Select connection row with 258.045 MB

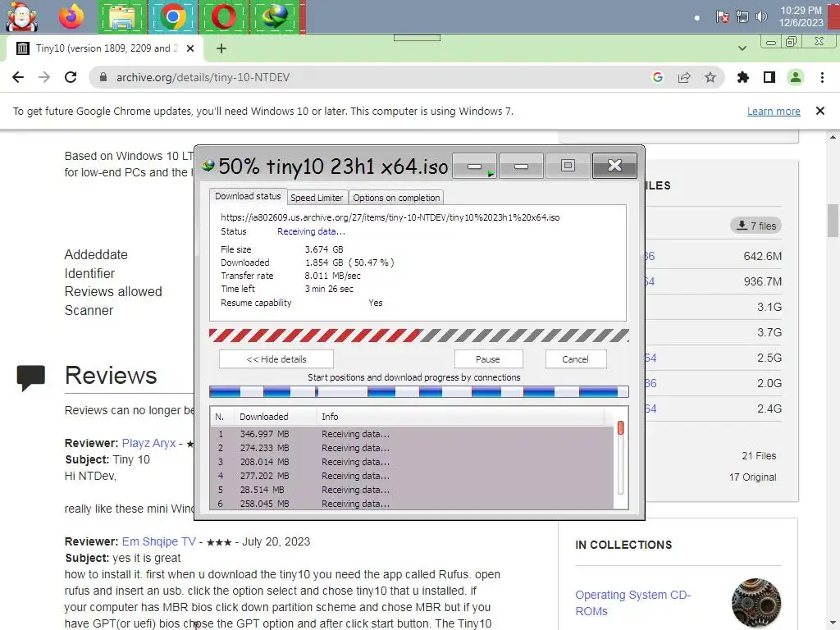[413, 504]
